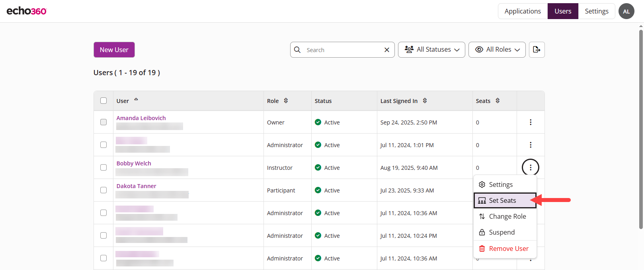
Task: Clear search with the X icon
Action: click(x=386, y=50)
